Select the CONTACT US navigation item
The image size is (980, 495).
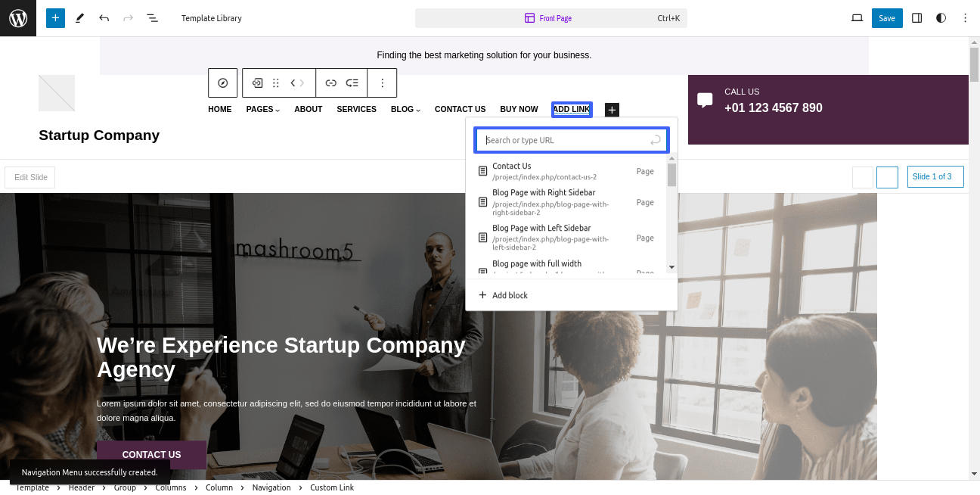[460, 110]
